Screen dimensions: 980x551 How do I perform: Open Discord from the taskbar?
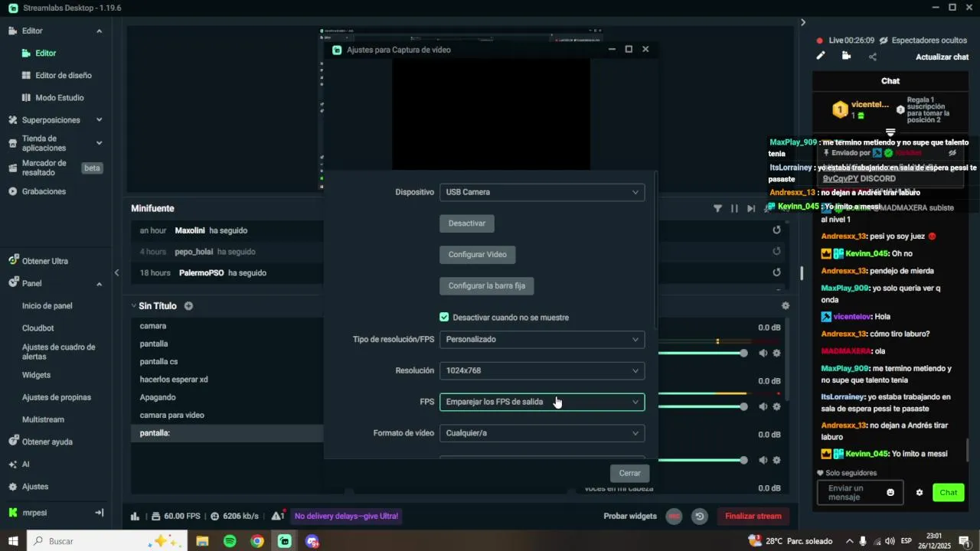coord(312,541)
